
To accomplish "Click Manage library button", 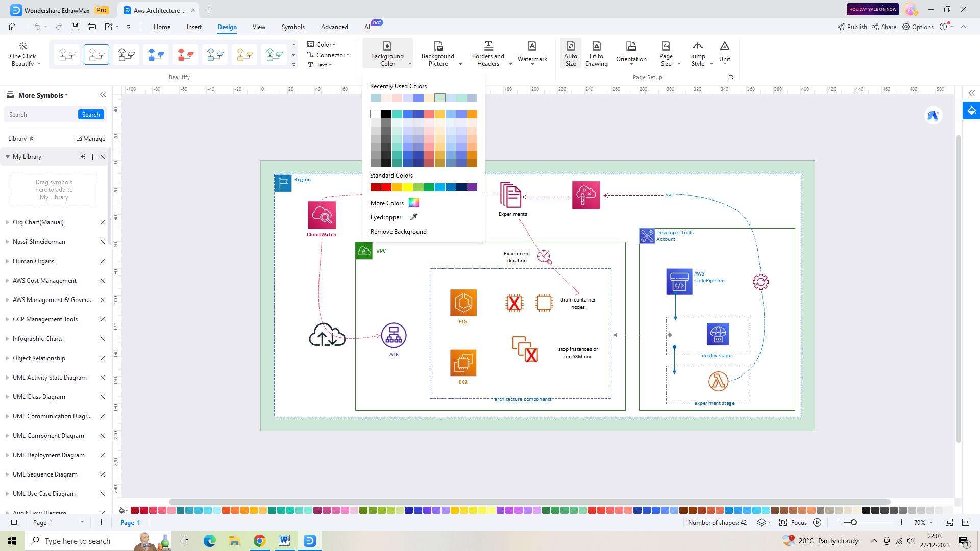I will click(90, 139).
